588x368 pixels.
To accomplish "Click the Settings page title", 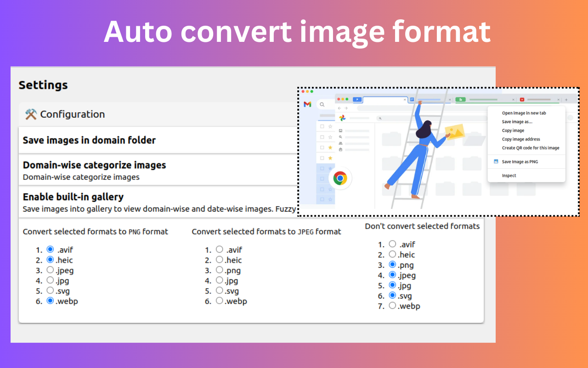I will pos(43,85).
